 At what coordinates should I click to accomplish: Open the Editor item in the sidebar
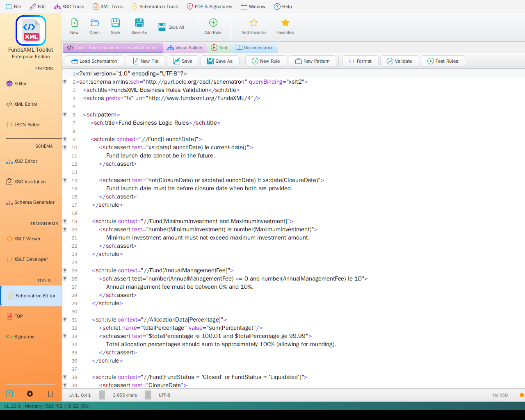31,84
